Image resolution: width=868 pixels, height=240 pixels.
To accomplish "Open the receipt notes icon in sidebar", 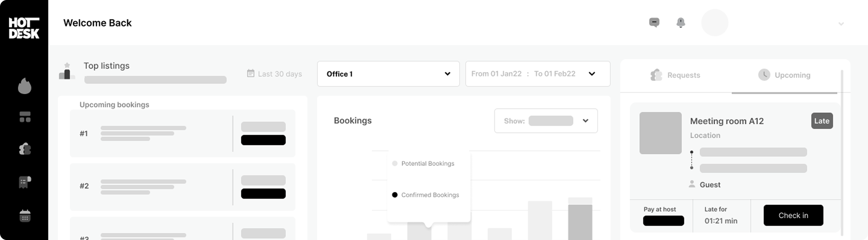I will click(25, 182).
